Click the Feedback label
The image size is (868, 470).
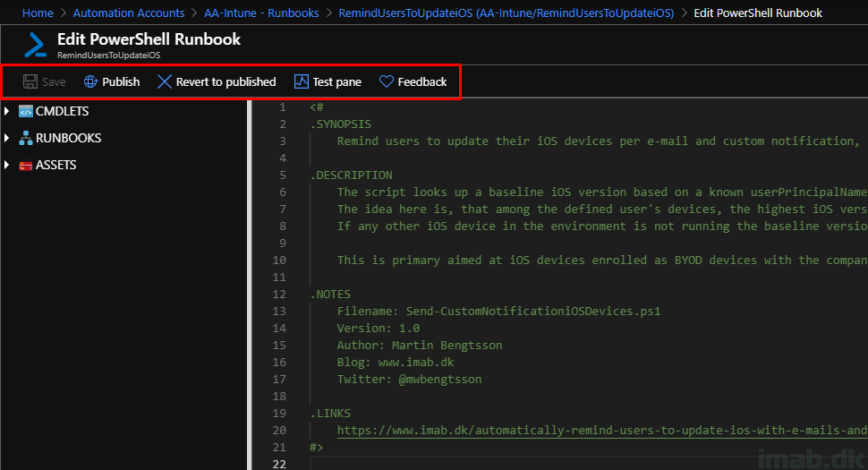tap(421, 82)
